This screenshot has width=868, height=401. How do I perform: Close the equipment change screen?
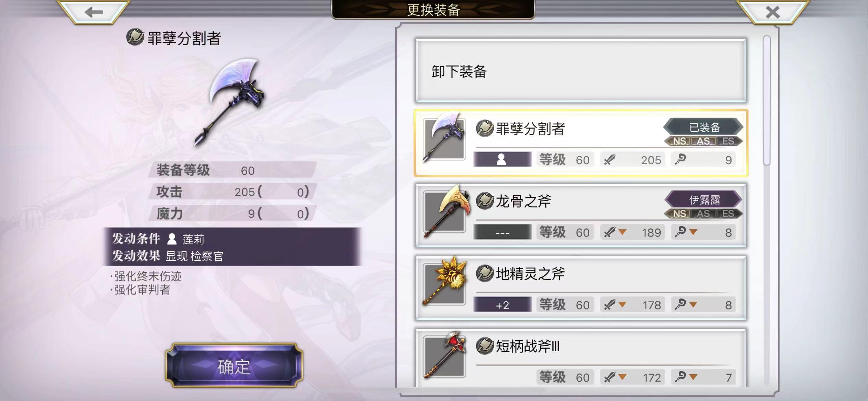(x=773, y=12)
